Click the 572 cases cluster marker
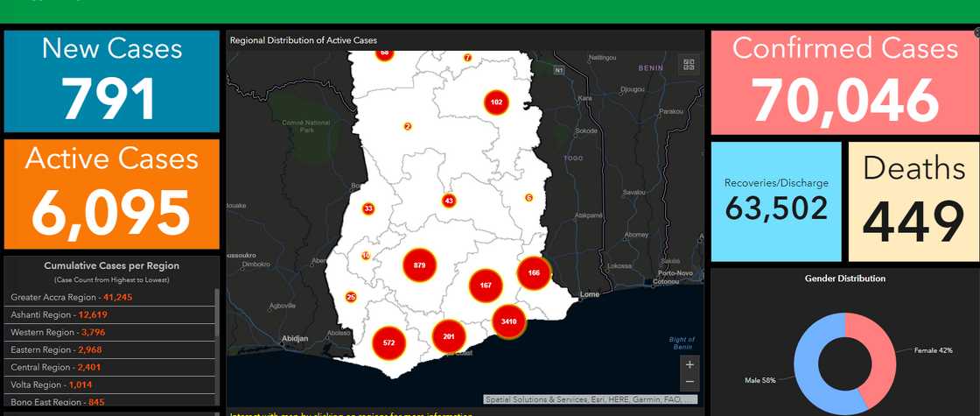Image resolution: width=980 pixels, height=416 pixels. point(388,343)
